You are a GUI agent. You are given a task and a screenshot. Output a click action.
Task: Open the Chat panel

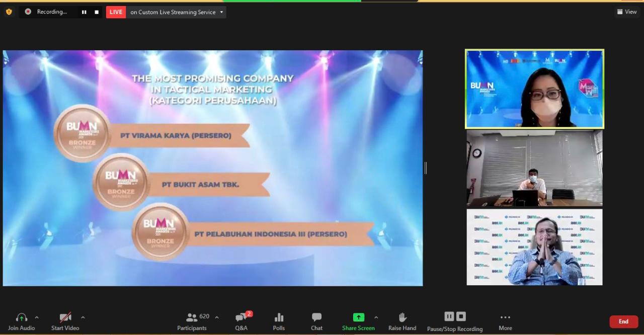pyautogui.click(x=316, y=321)
